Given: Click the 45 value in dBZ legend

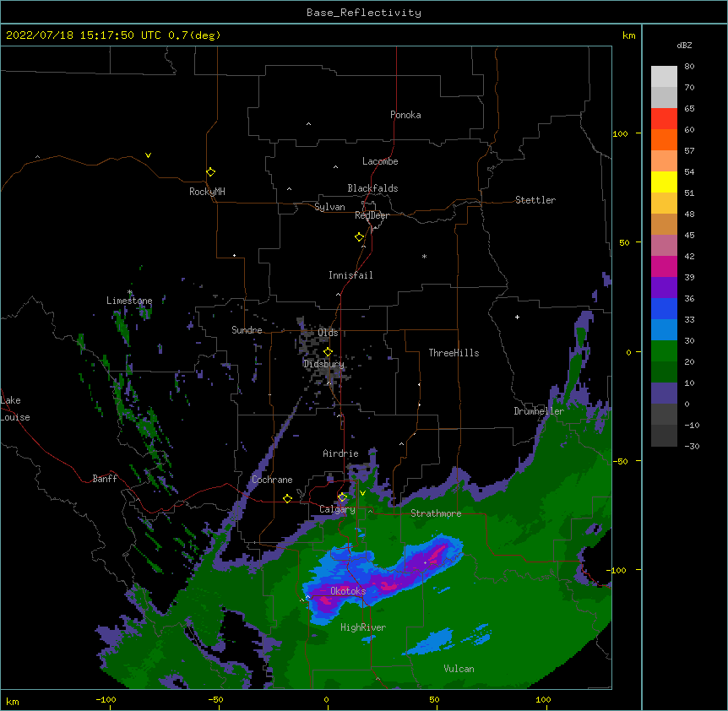Looking at the screenshot, I should click(689, 236).
